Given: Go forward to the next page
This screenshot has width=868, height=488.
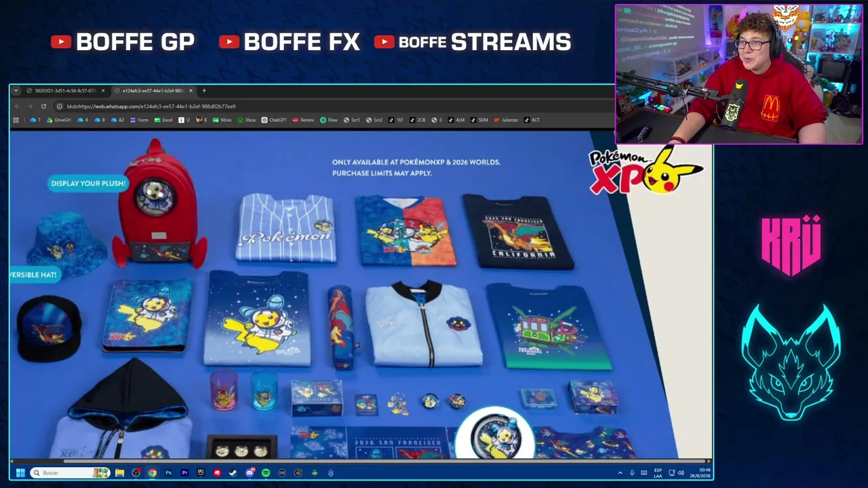Looking at the screenshot, I should [x=30, y=106].
